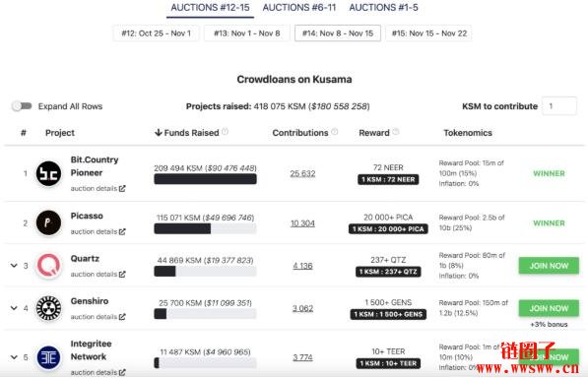Open Picasso auction details link
The width and height of the screenshot is (588, 378).
(98, 232)
